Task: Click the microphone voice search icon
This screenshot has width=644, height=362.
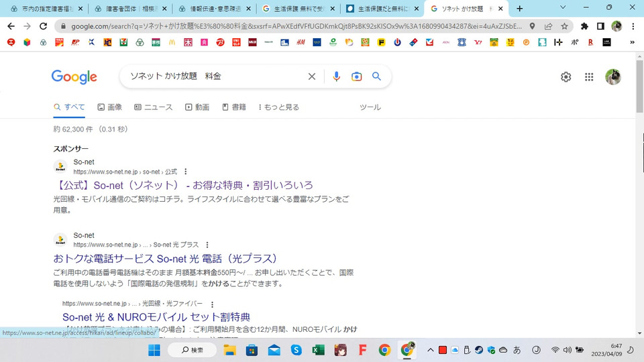Action: (336, 76)
